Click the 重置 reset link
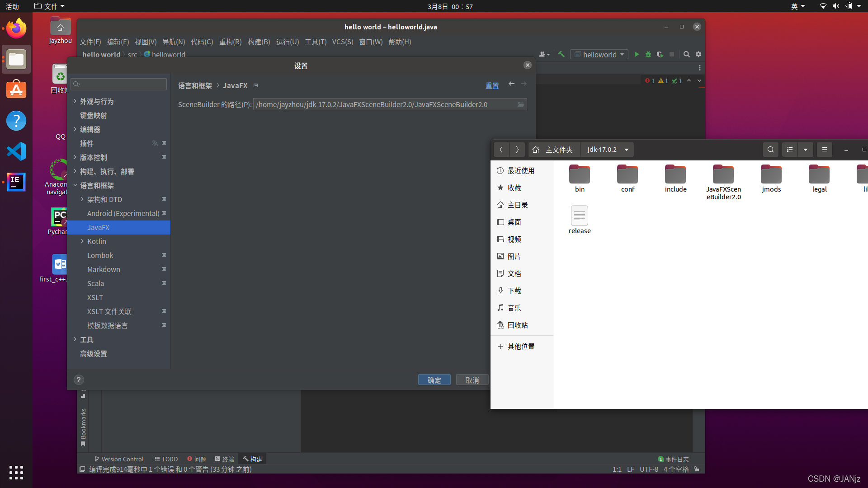Viewport: 868px width, 488px height. tap(492, 86)
